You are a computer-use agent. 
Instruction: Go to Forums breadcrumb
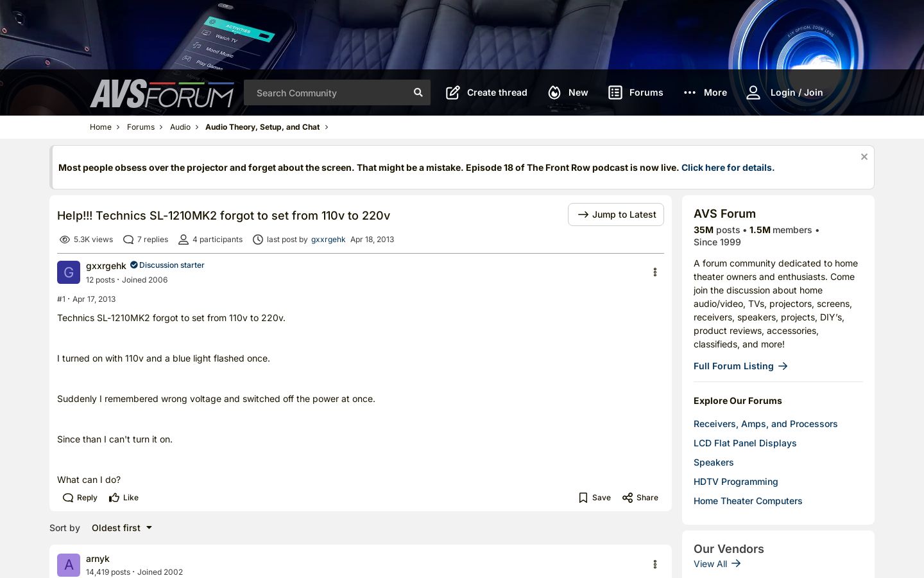click(x=141, y=127)
